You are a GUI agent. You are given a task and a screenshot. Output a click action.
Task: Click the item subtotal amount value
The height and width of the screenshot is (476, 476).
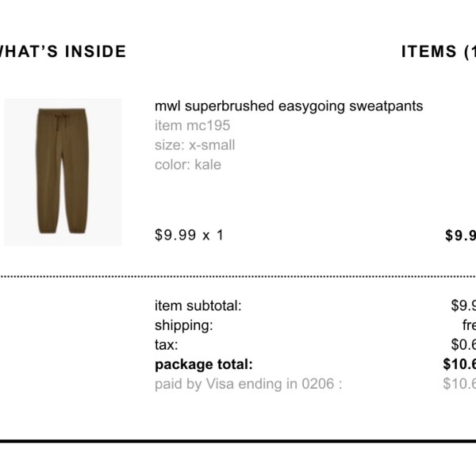coord(463,305)
